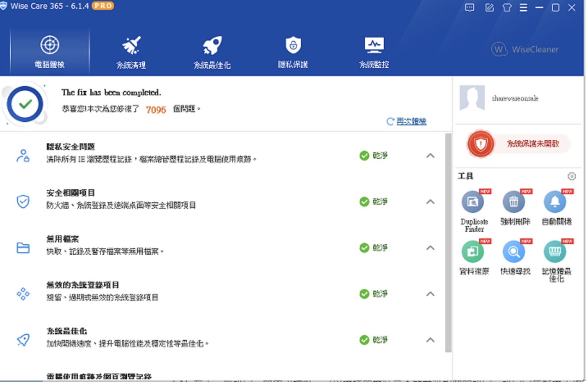Launch the Duplicate Finder tool
Screen dimensions: 588x385
474,211
